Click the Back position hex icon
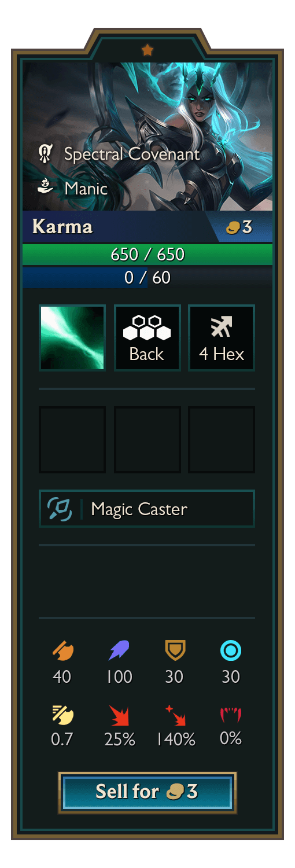 [147, 328]
